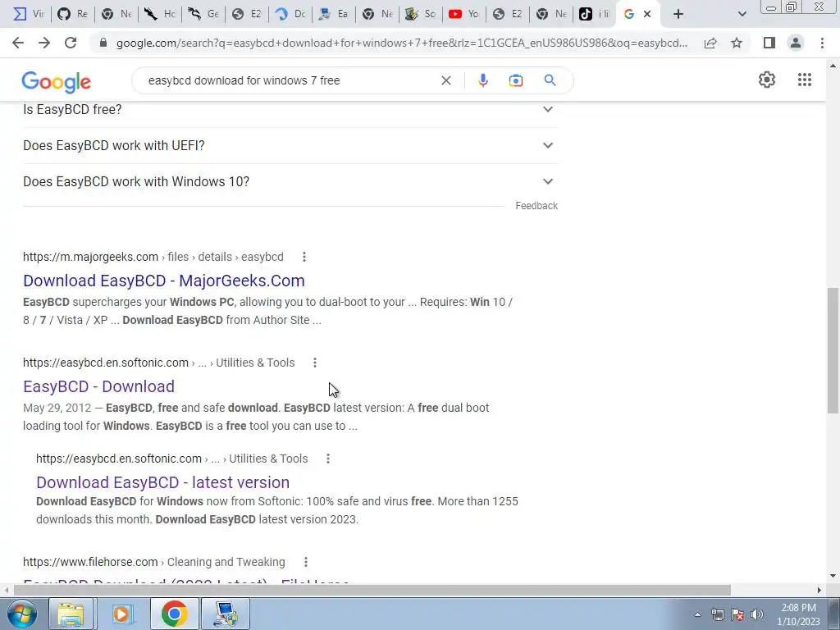Click Chrome icon in taskbar

pos(174,614)
